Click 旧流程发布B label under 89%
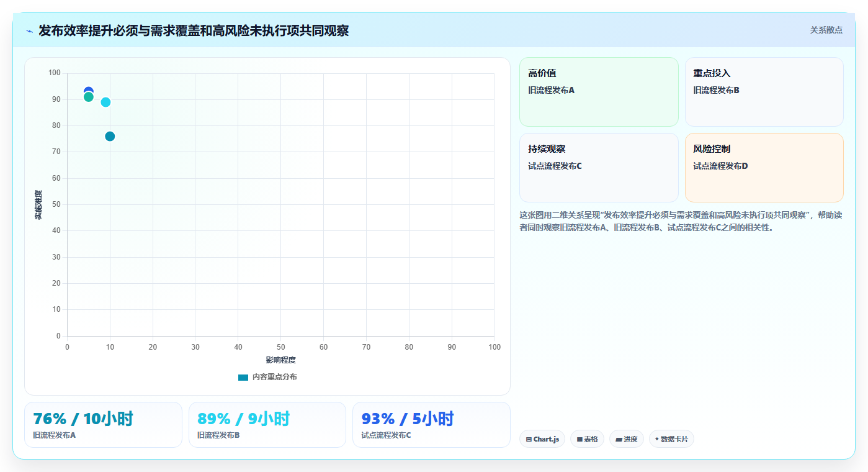 [x=218, y=435]
